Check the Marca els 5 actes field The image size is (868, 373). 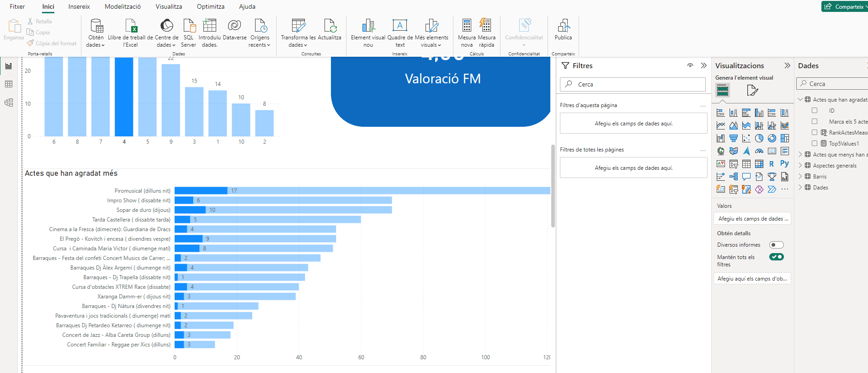coord(815,121)
